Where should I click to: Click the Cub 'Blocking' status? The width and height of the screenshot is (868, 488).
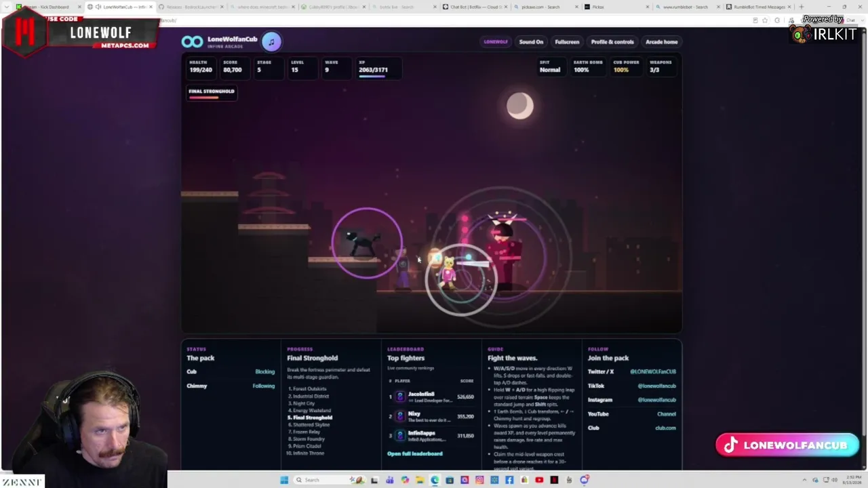[x=264, y=371]
